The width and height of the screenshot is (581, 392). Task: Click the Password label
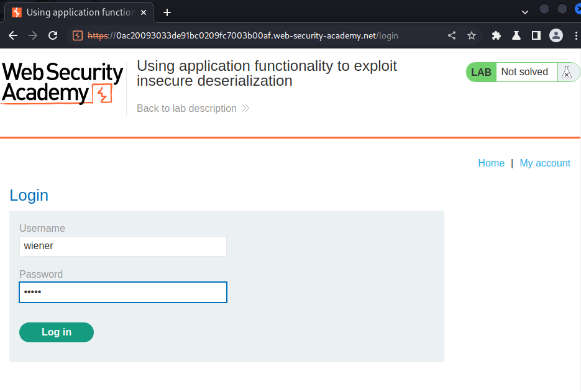[41, 274]
